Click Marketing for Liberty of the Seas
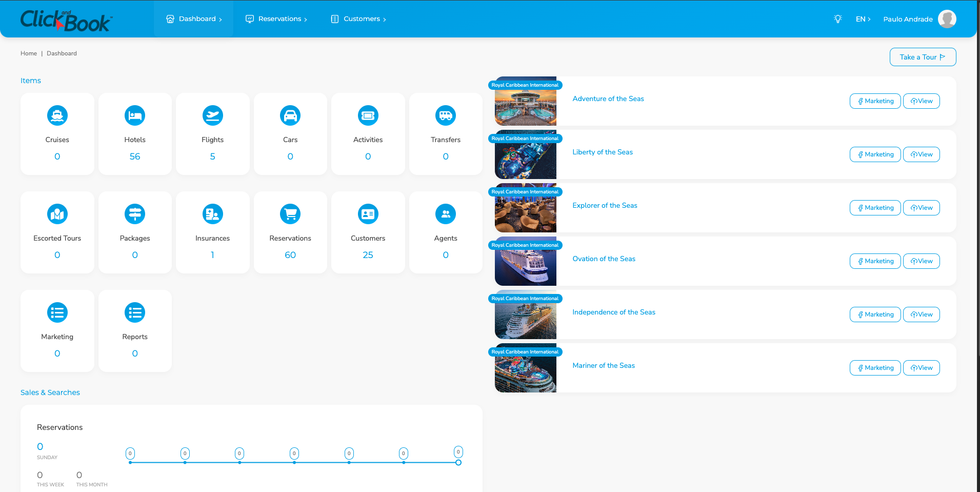980x492 pixels. click(875, 154)
